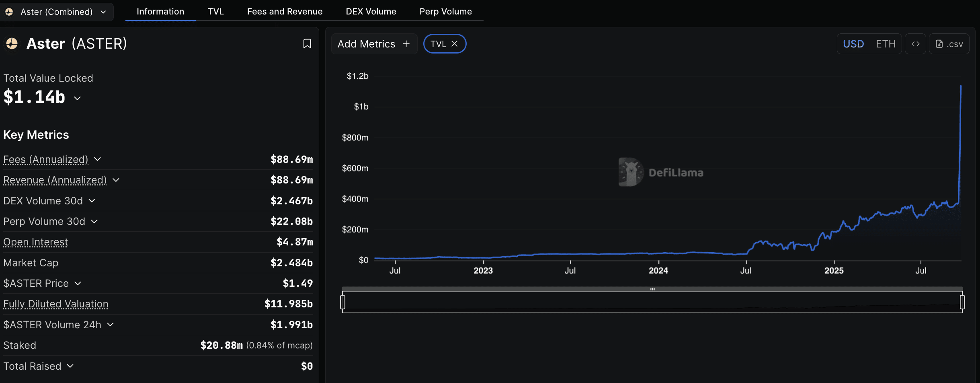Click the DefiLlama watermark logo
Viewport: 980px width, 383px height.
630,172
